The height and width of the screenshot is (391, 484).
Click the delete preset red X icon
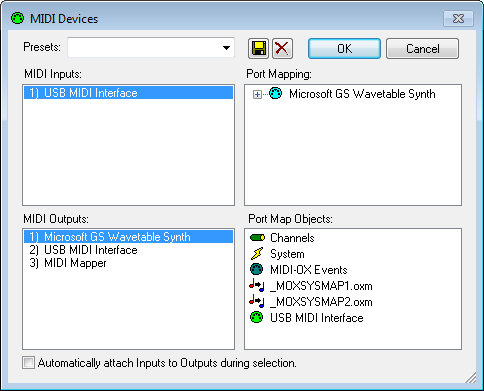(282, 49)
